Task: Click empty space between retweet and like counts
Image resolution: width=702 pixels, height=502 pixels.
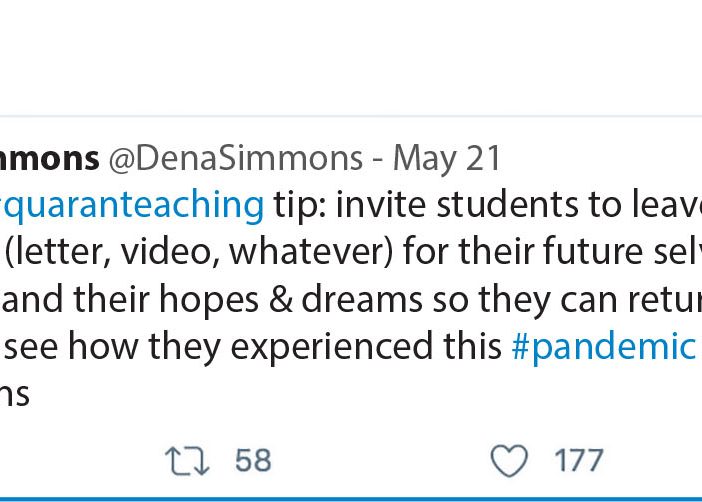Action: coord(381,461)
